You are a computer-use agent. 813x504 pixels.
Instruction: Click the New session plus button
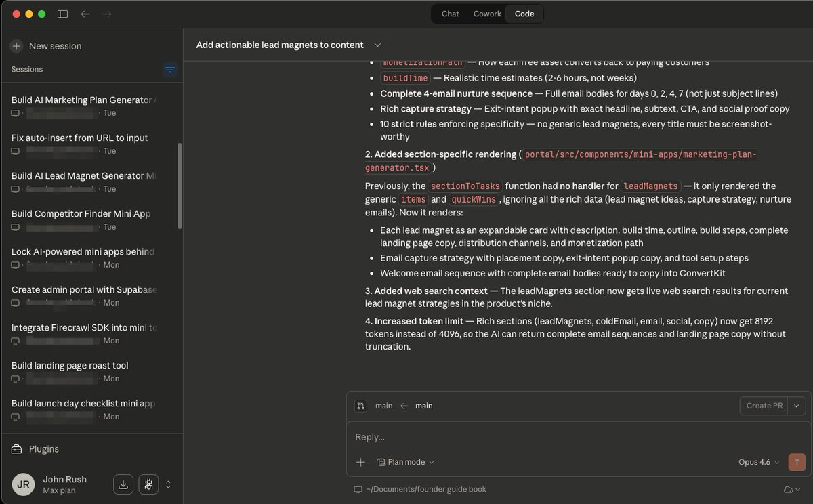16,45
